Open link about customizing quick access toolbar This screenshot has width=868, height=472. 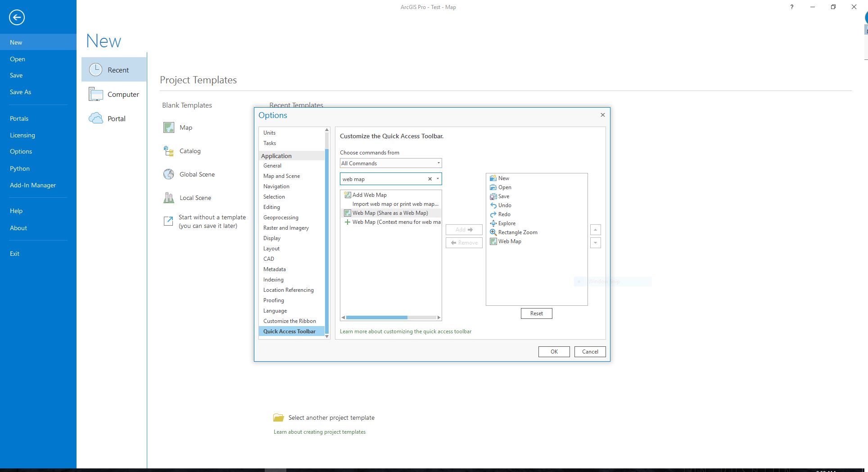click(406, 331)
